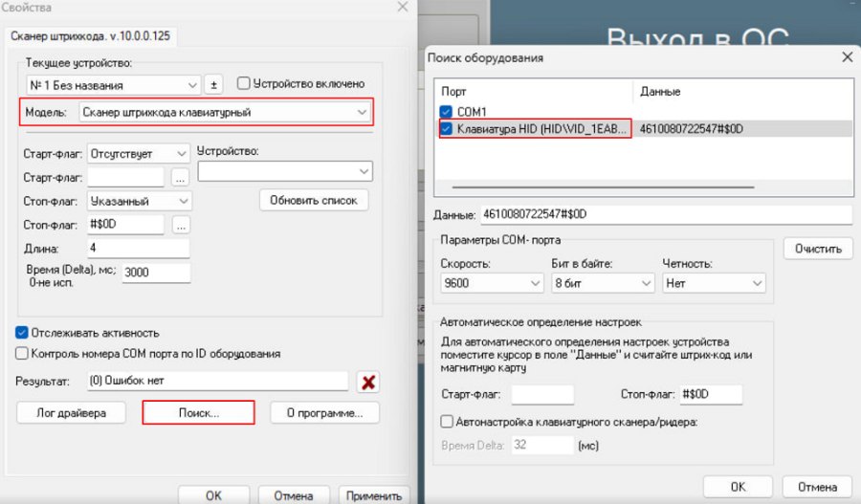
Task: Toggle Отслеживать активность checkbox
Action: (21, 332)
